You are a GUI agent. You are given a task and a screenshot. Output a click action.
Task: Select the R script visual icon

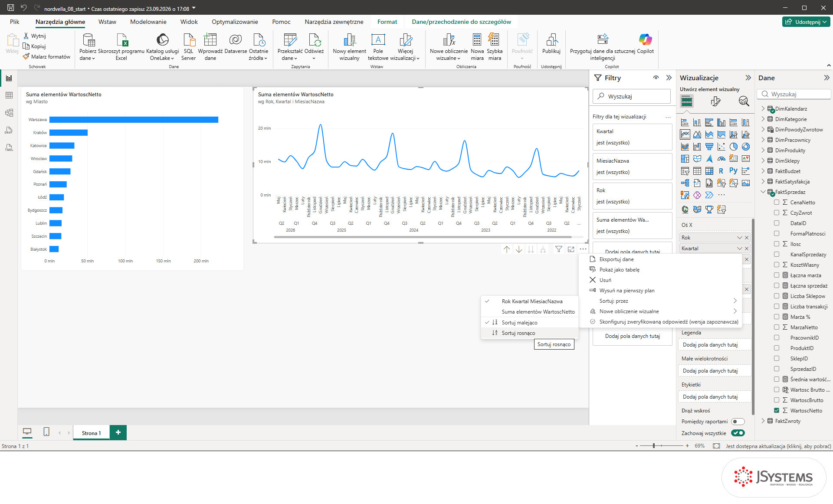pos(721,171)
